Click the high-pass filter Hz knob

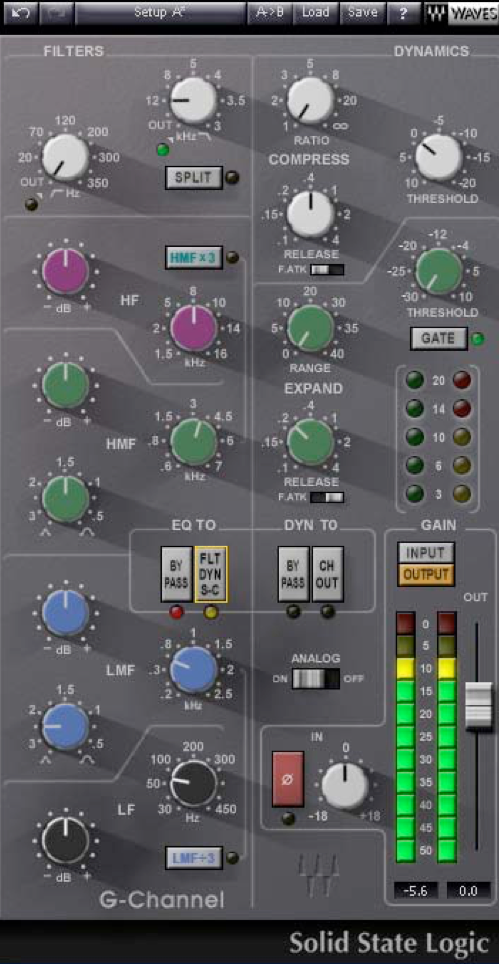[66, 157]
